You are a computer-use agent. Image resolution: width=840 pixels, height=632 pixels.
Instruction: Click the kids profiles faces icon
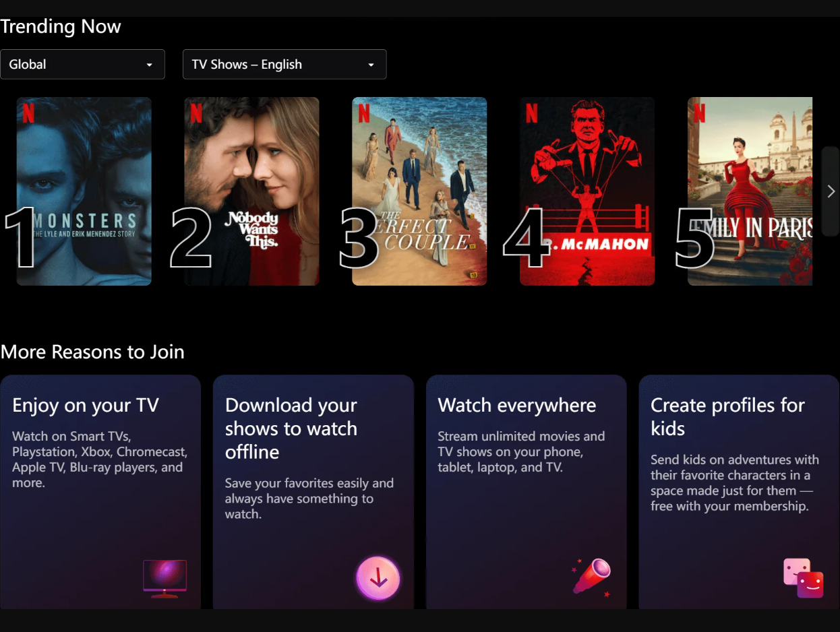click(x=804, y=578)
